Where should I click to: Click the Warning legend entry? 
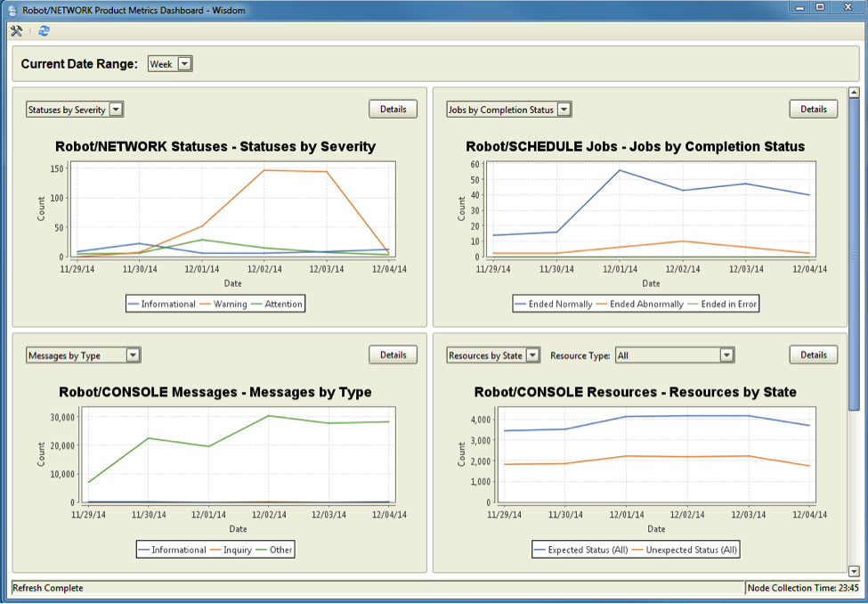225,304
